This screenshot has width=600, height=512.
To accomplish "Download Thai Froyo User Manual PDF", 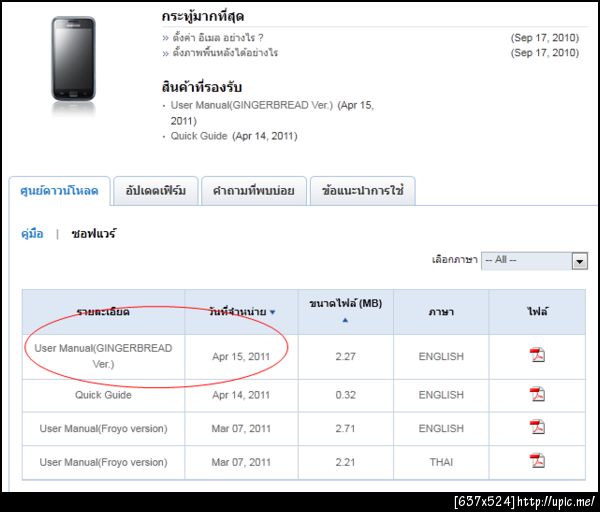I will coord(537,461).
